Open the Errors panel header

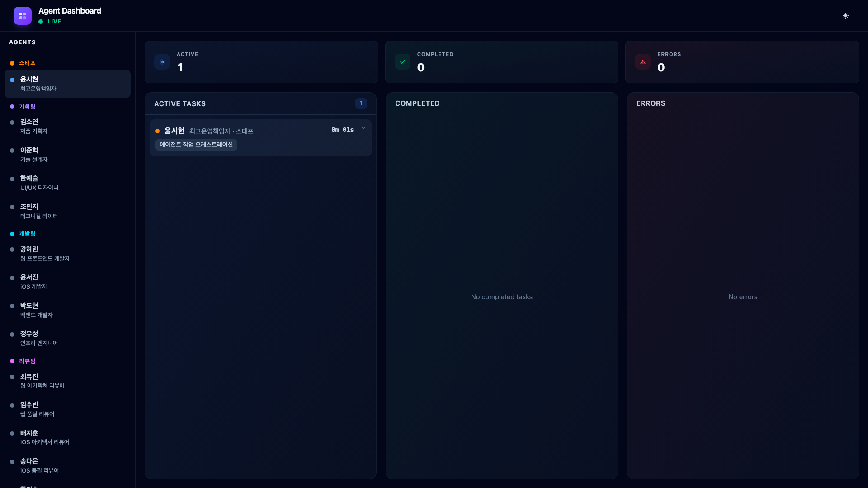coord(651,103)
